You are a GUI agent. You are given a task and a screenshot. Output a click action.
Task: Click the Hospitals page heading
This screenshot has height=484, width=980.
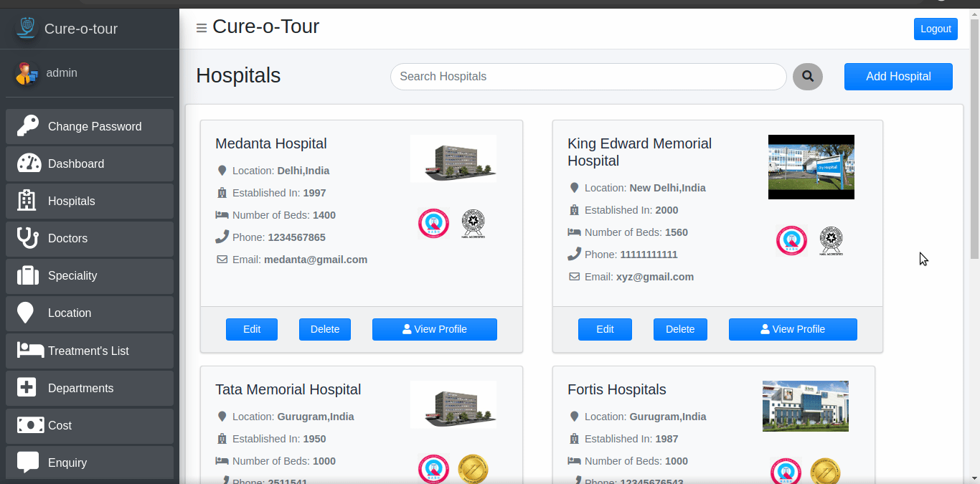(x=238, y=76)
